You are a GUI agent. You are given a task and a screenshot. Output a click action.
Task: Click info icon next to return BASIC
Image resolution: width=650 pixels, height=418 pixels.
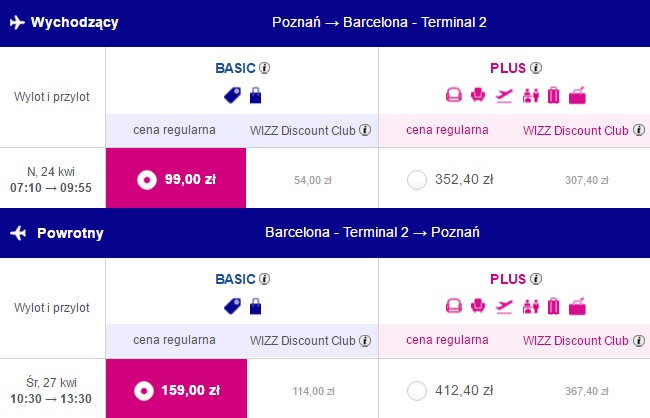[x=264, y=279]
